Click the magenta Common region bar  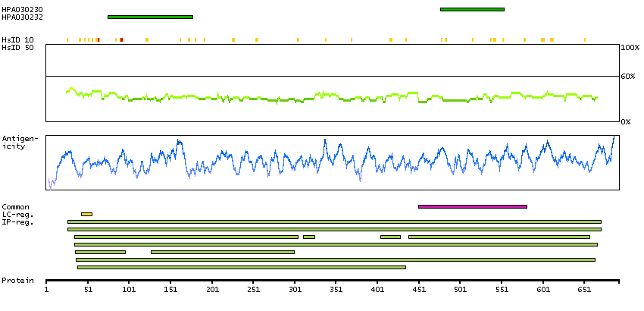coord(472,206)
